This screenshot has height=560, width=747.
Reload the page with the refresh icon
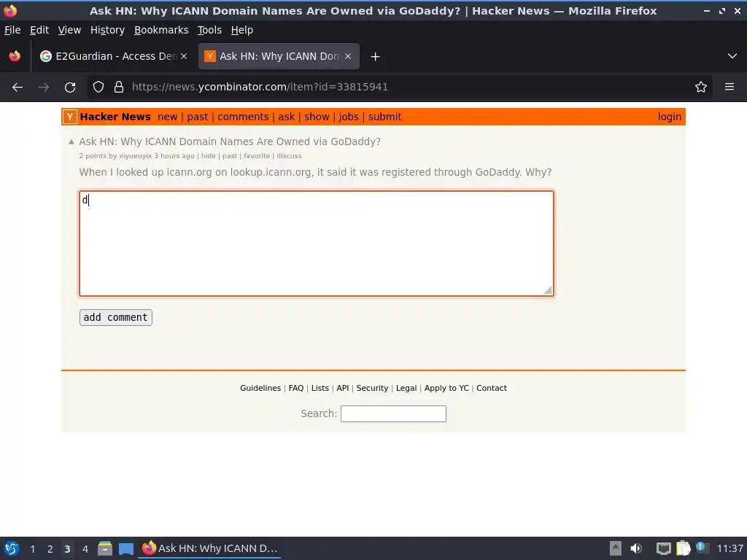(x=70, y=87)
